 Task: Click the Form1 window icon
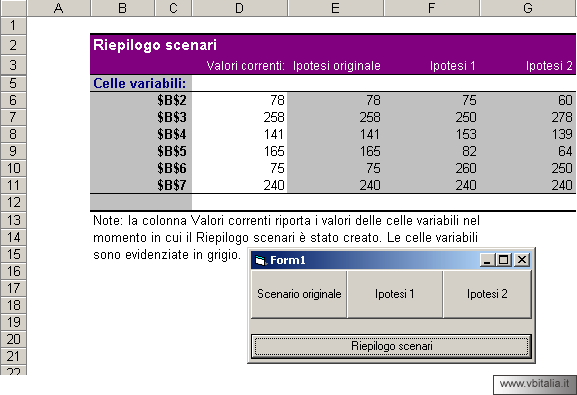tap(260, 260)
